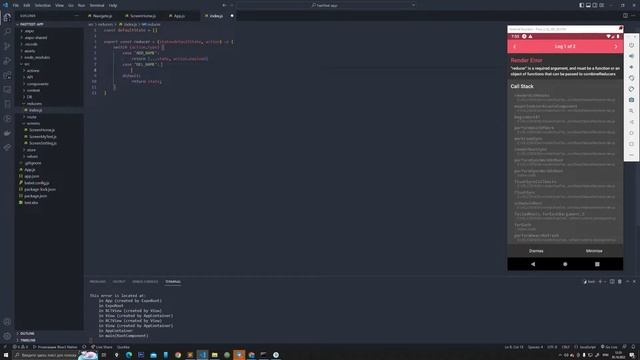Split the terminal panel
Viewport: 640px width, 360px height.
point(612,282)
